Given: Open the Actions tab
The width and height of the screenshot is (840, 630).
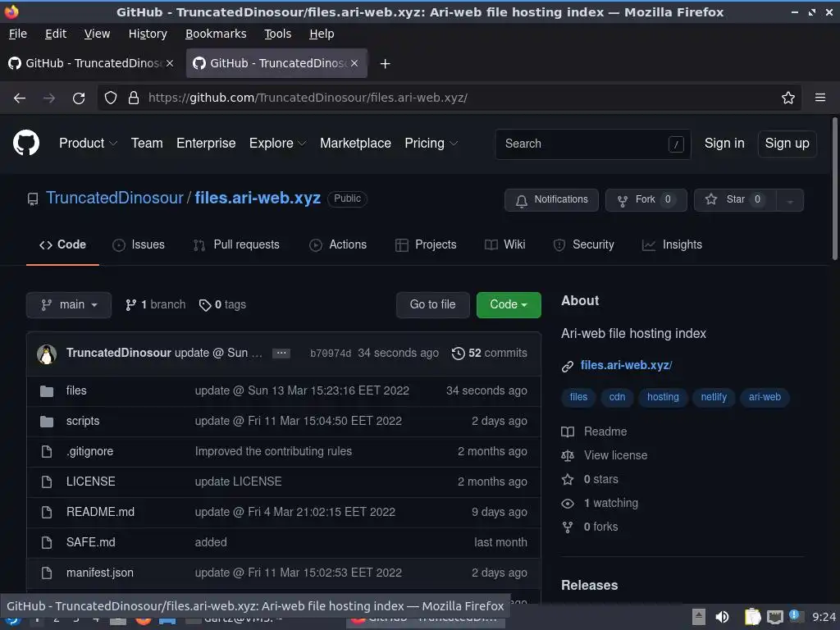Looking at the screenshot, I should (338, 244).
